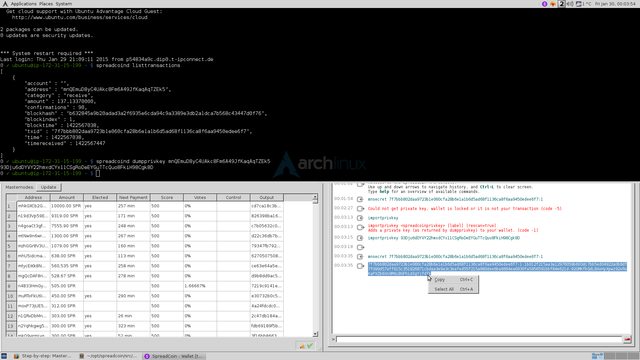Viewport: 640px width, 360px height.
Task: Click the console command input field
Action: tap(479, 339)
